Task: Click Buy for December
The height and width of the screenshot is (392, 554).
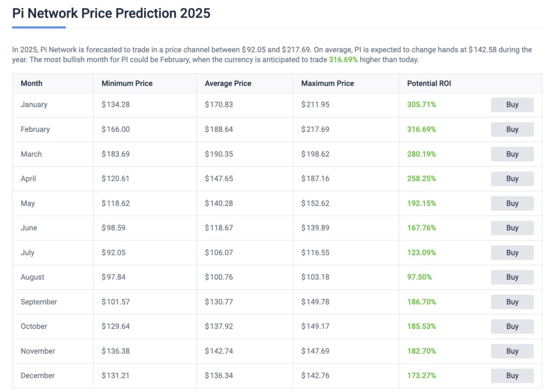Action: [x=512, y=375]
